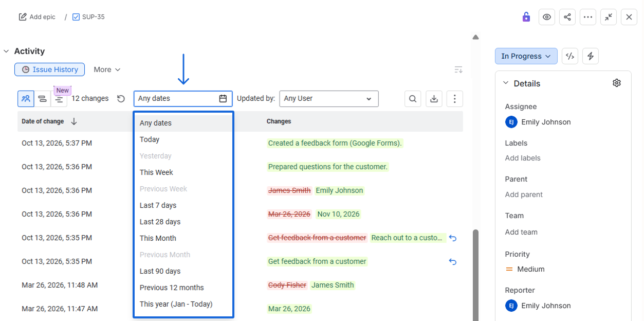Screen dimensions: 644x321
Task: Click Add epic in breadcrumb
Action: [37, 17]
